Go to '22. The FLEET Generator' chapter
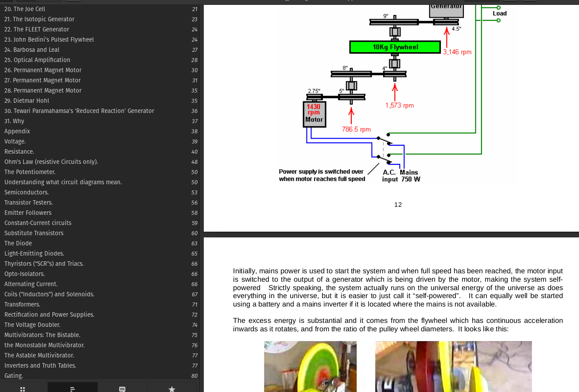 (x=37, y=29)
